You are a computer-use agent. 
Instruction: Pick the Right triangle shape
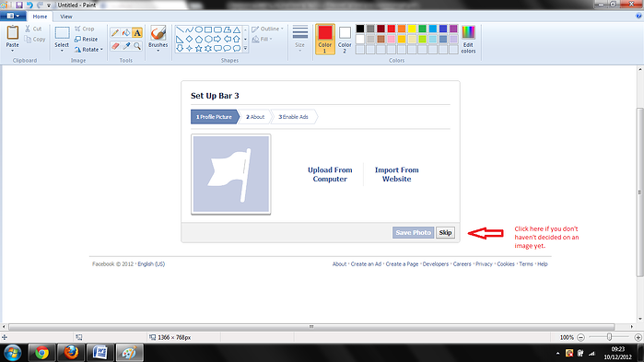pyautogui.click(x=180, y=39)
